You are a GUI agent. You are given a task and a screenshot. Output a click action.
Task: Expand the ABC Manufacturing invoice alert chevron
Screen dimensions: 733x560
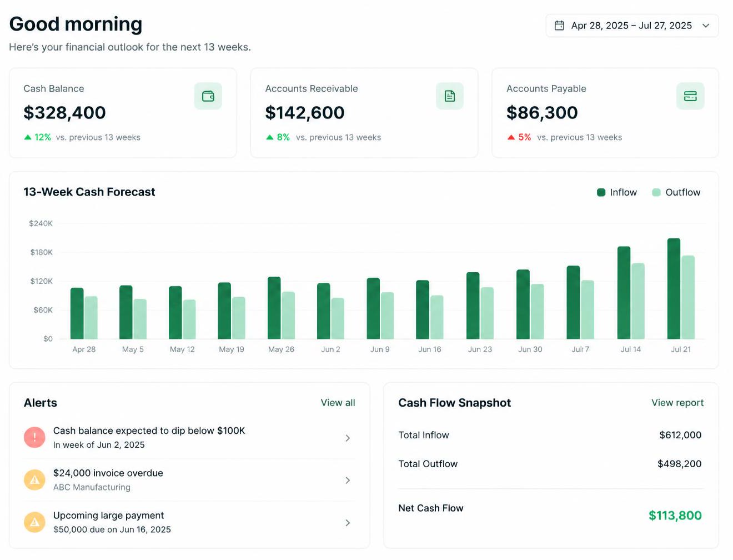pyautogui.click(x=348, y=480)
